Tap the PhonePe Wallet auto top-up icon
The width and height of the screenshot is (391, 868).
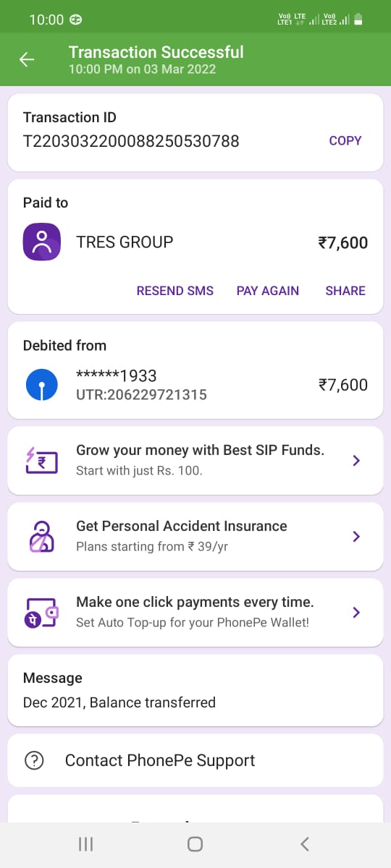click(x=42, y=613)
